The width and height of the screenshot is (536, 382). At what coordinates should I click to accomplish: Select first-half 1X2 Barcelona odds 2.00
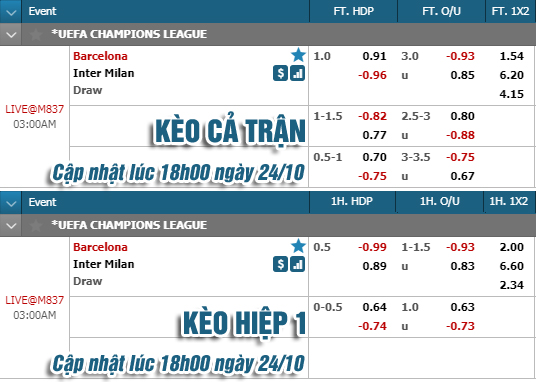click(511, 247)
